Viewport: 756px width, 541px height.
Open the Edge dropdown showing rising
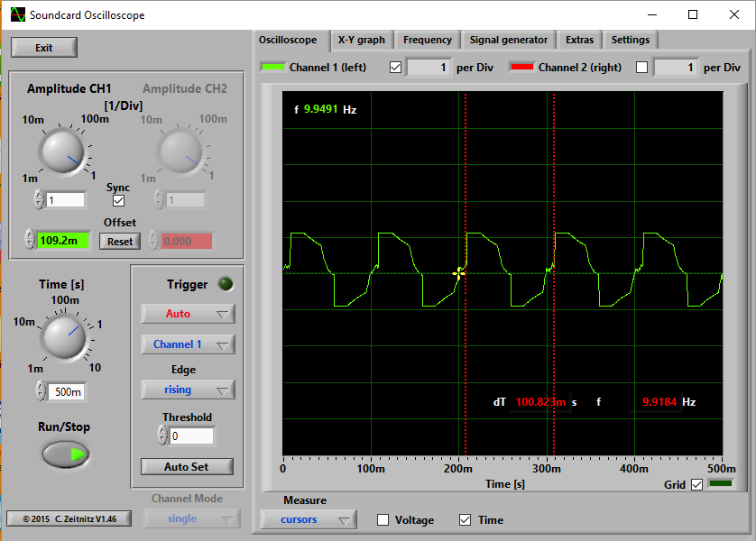pyautogui.click(x=187, y=389)
